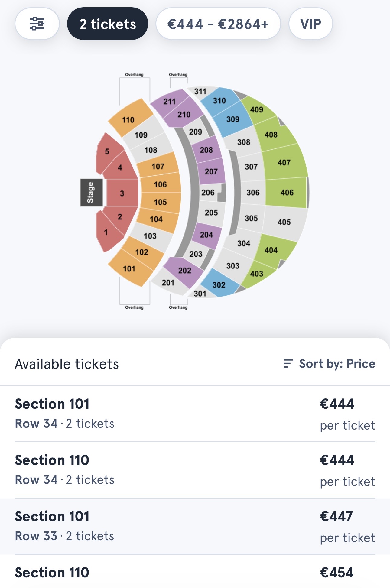Select the Section 110 Row 34 listing
The image size is (390, 588).
[195, 470]
